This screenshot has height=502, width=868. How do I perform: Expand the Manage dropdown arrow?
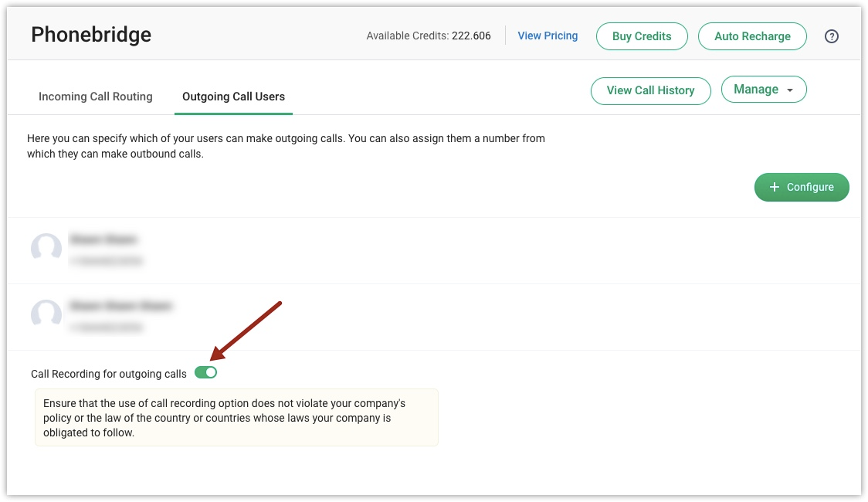(x=789, y=90)
